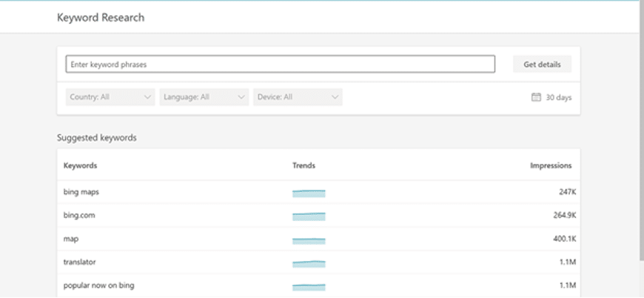
Task: Sort by the Impressions column header
Action: coord(550,165)
